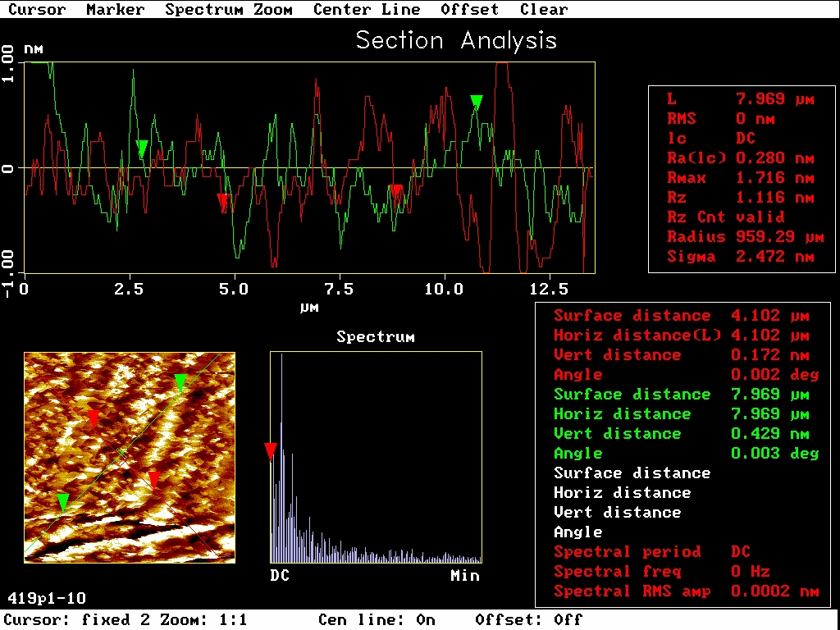Click Spectral RMS amp '0.0002 nm'

[775, 591]
